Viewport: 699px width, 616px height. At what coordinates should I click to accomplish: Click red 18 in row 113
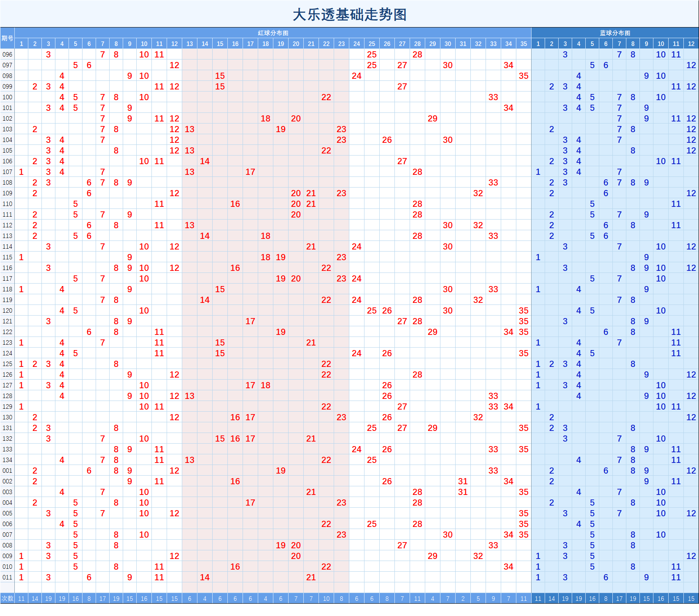point(266,236)
